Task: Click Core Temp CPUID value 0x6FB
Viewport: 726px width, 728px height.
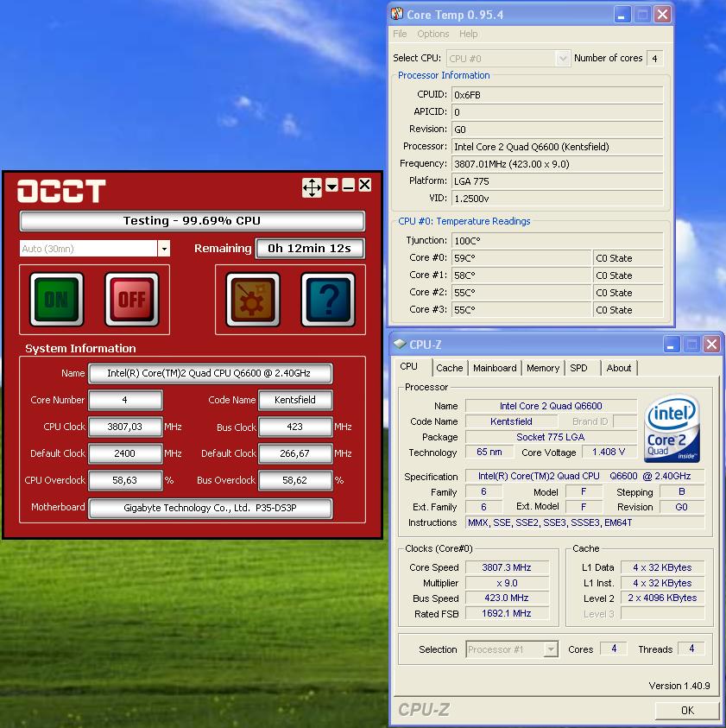Action: click(557, 95)
